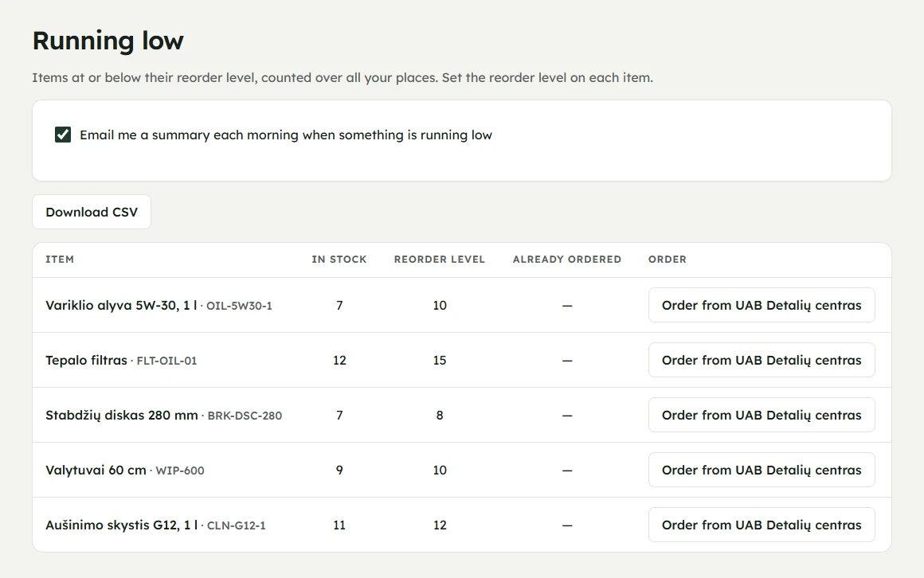Click the 'Valytuvai 60 cm' item name
The image size is (924, 578).
(x=96, y=470)
